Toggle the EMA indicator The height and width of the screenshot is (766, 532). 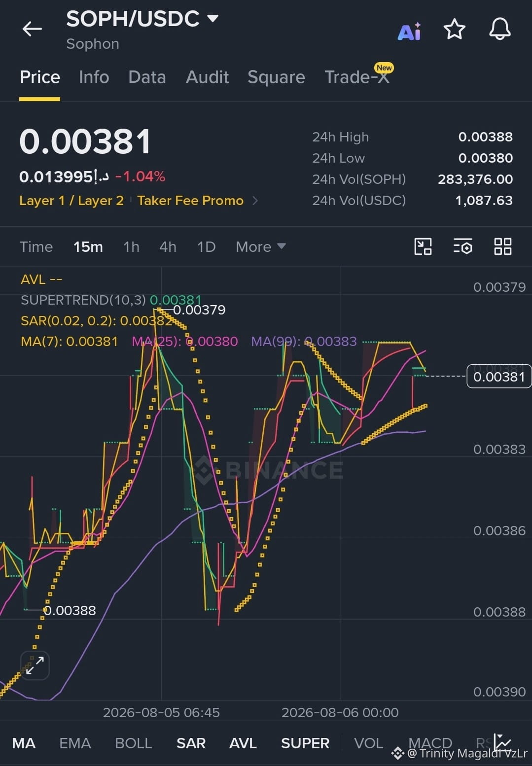tap(75, 743)
